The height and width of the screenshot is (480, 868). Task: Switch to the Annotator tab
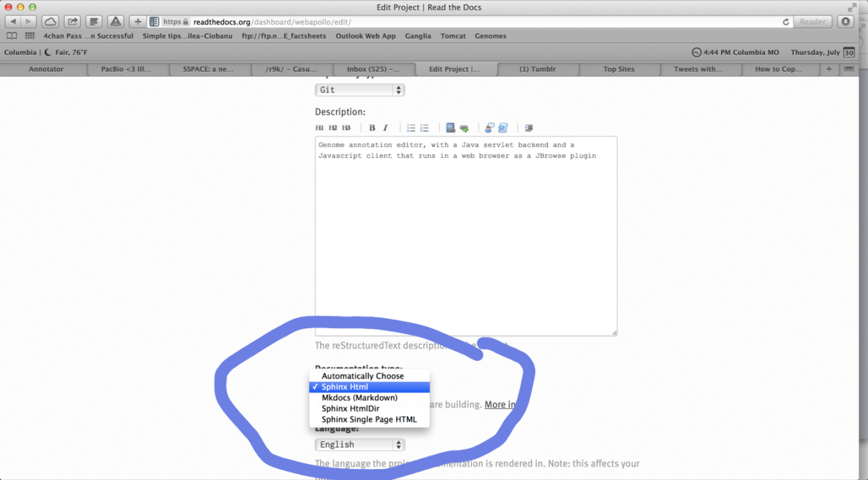tap(46, 69)
